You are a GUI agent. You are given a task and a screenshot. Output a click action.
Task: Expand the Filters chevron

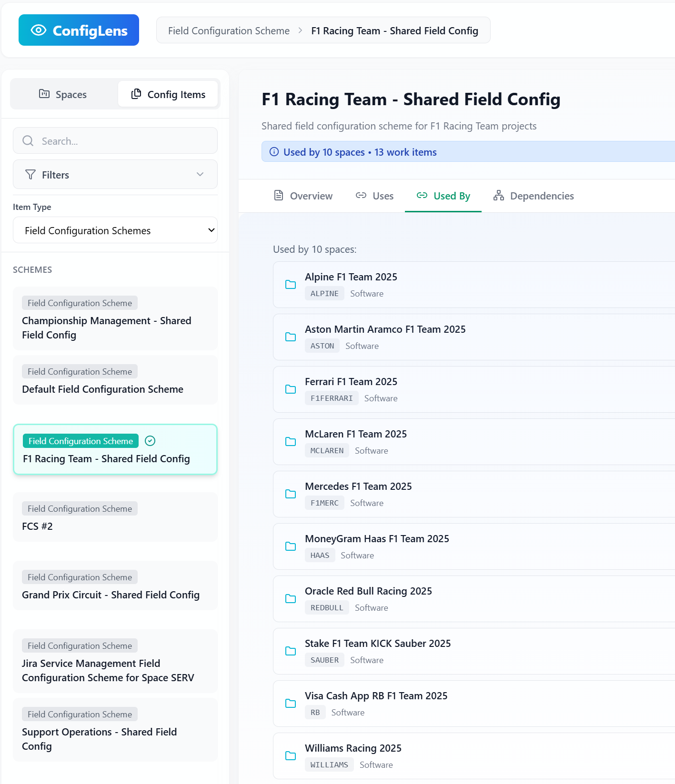coord(200,174)
